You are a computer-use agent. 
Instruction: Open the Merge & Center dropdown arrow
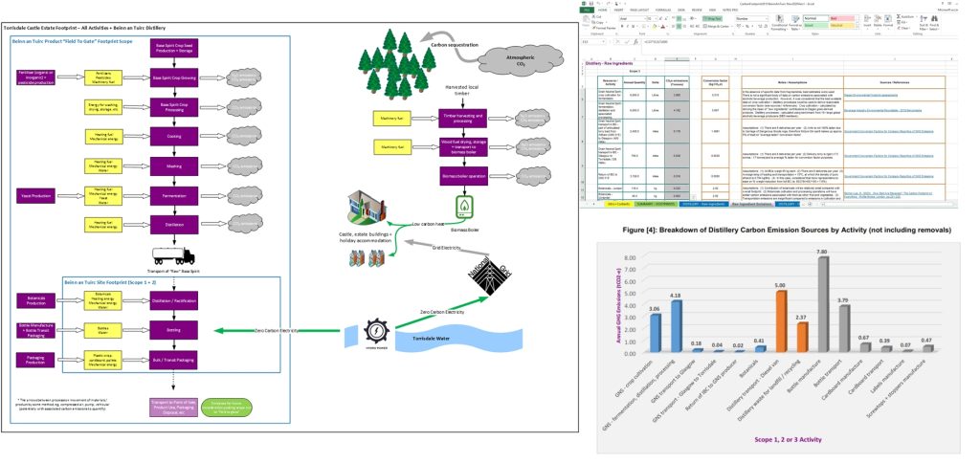tap(732, 26)
